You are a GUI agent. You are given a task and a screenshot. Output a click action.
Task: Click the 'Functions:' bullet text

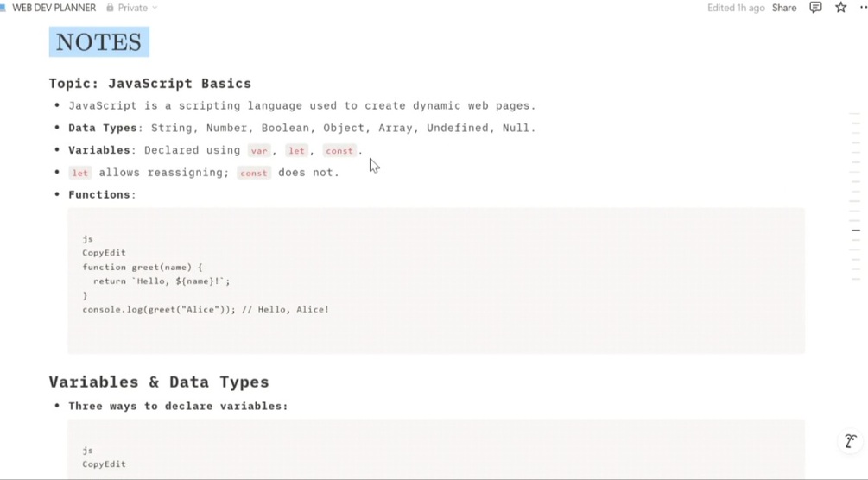102,195
